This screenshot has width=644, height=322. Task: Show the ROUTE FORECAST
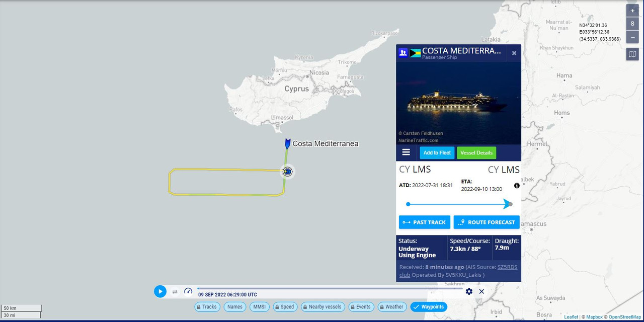coord(487,222)
